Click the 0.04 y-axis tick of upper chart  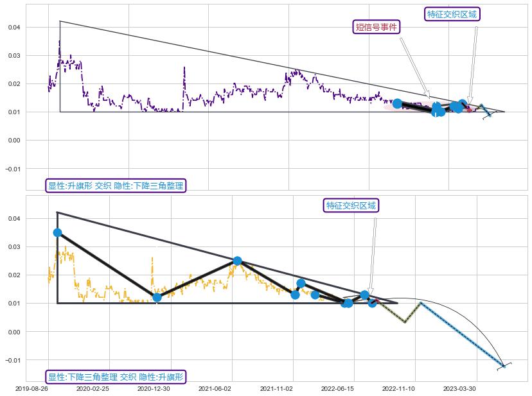(14, 28)
